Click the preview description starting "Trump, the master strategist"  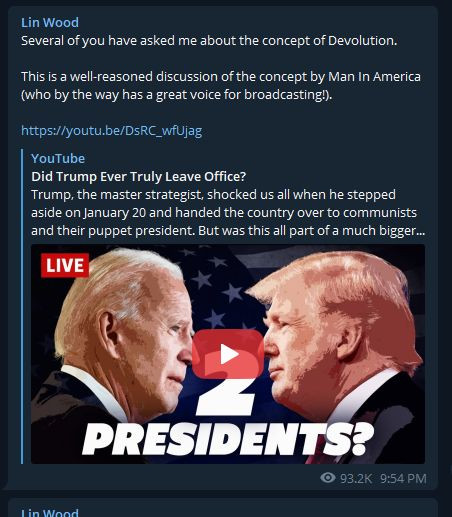coord(228,213)
